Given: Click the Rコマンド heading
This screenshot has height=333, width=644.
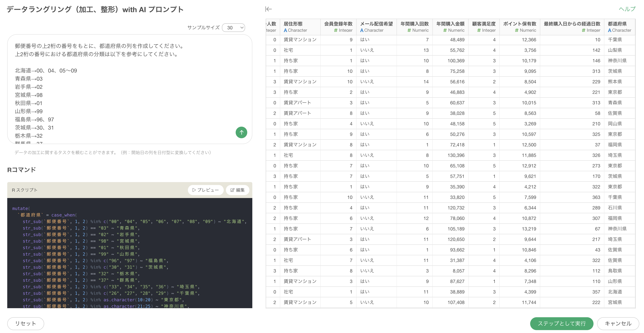Looking at the screenshot, I should (22, 170).
